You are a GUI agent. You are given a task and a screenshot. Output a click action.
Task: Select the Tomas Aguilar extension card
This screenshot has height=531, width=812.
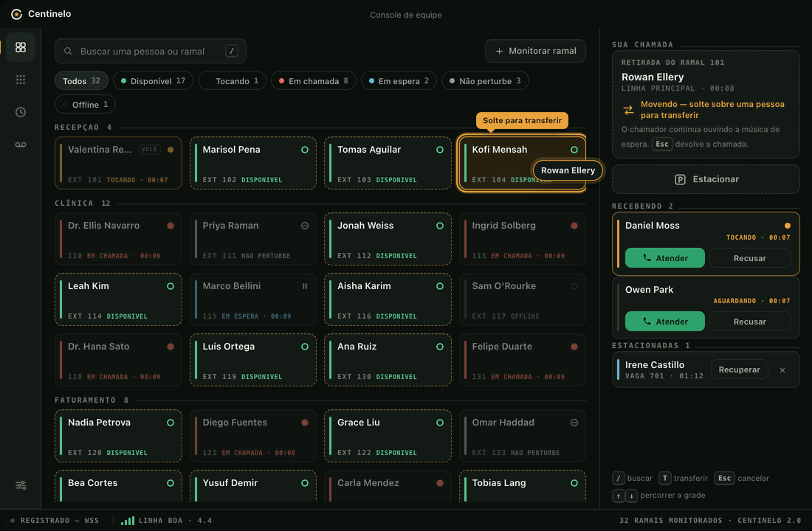pyautogui.click(x=388, y=163)
